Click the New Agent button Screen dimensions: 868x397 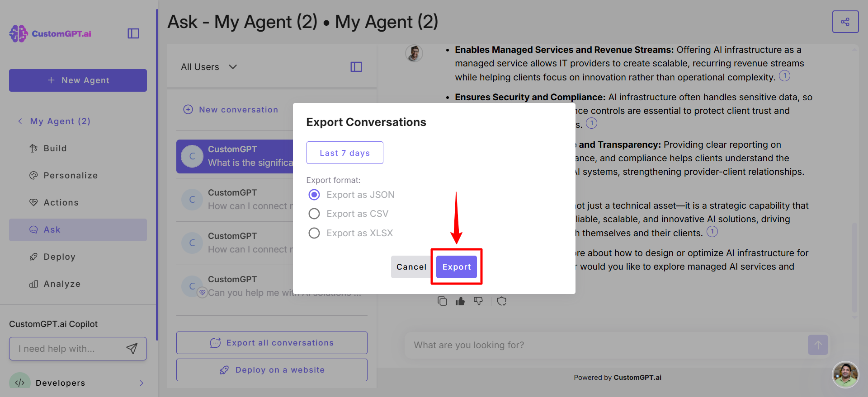[x=78, y=80]
